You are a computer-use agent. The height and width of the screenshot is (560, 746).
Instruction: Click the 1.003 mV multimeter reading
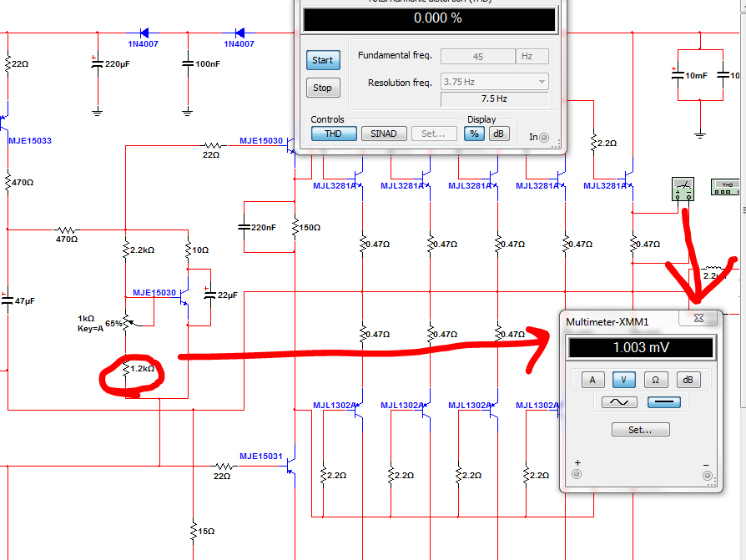[641, 347]
